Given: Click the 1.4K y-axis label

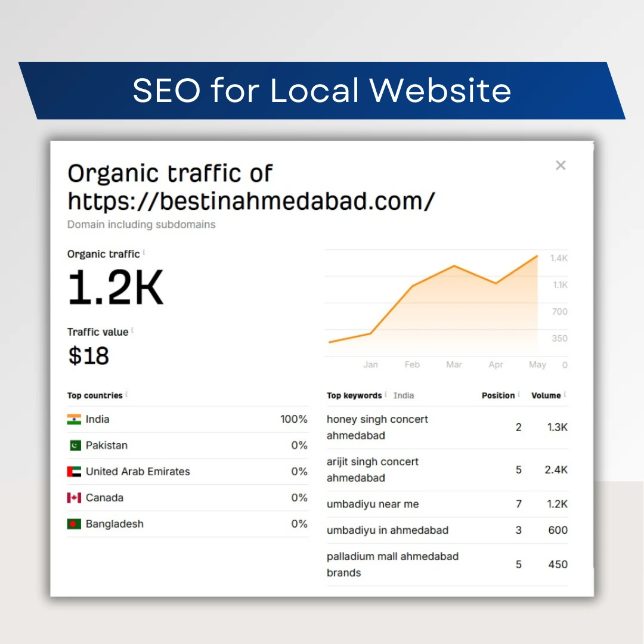Looking at the screenshot, I should pyautogui.click(x=559, y=258).
